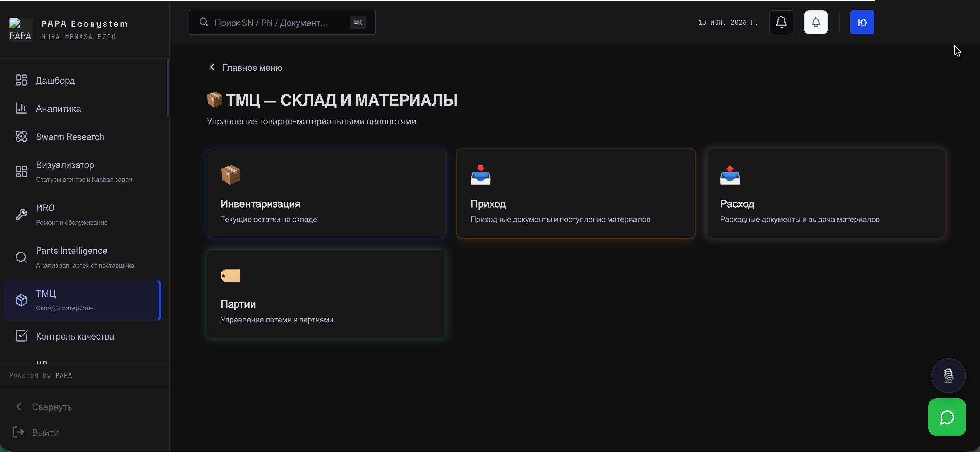Select Parts Intelligence menu item
The height and width of the screenshot is (452, 980).
tap(82, 257)
